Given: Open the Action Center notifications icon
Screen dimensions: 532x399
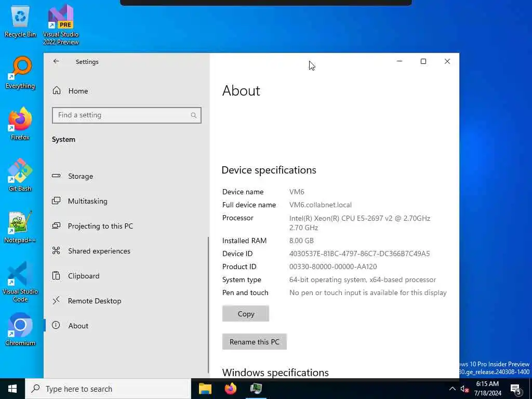Looking at the screenshot, I should [x=516, y=389].
